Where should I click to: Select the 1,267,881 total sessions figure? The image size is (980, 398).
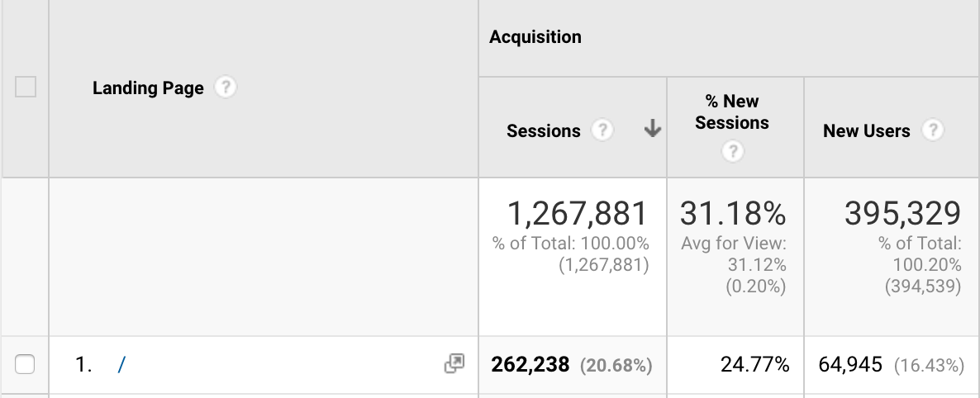click(578, 214)
